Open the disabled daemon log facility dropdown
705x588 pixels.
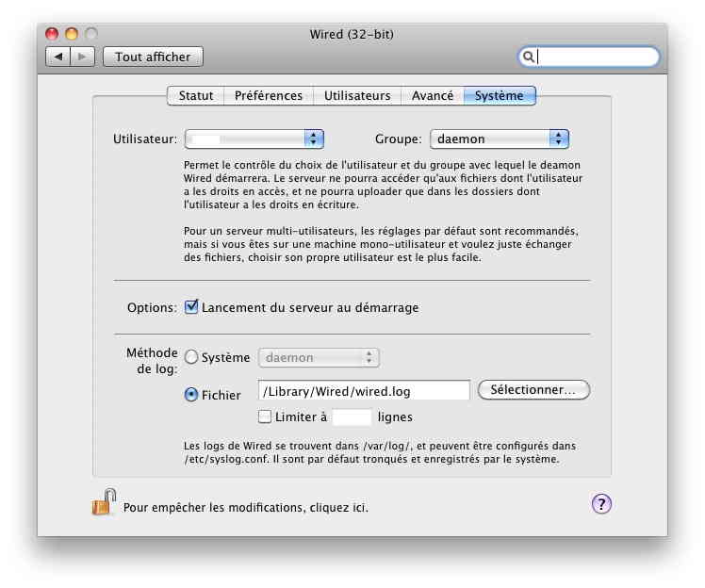(319, 358)
